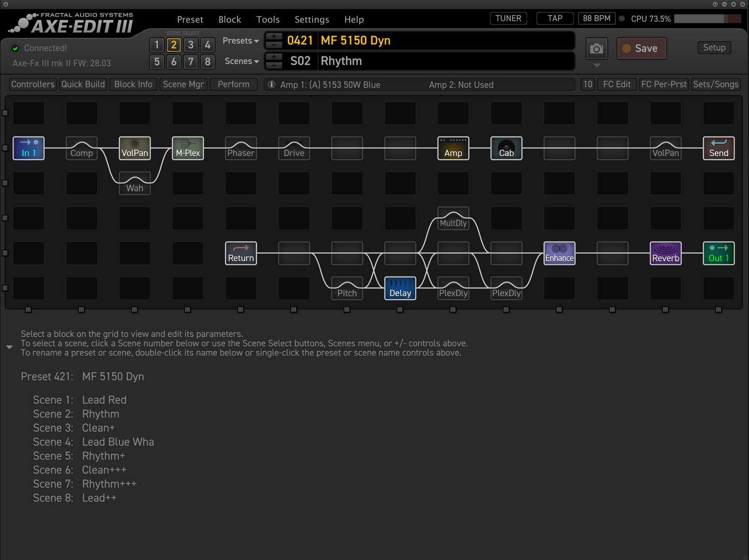Open the Presets dropdown
749x560 pixels.
(241, 41)
